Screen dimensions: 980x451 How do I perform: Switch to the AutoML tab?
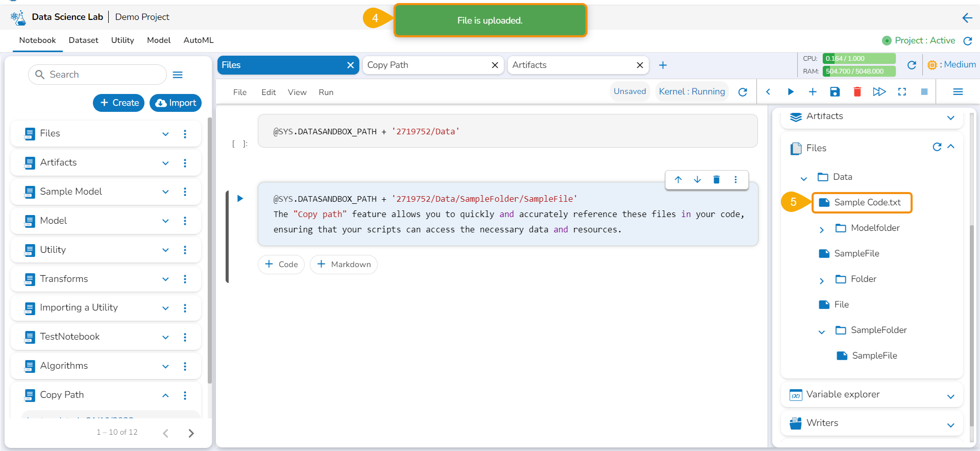click(x=198, y=40)
